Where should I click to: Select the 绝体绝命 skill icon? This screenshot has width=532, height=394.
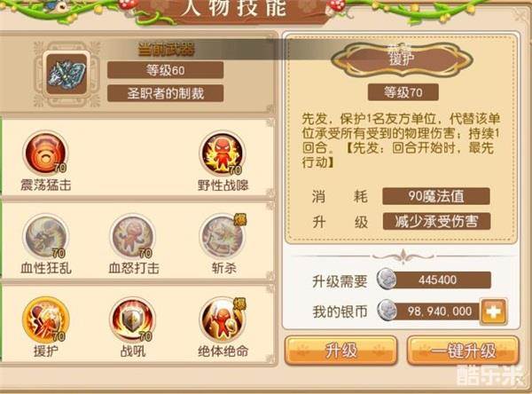pyautogui.click(x=223, y=319)
